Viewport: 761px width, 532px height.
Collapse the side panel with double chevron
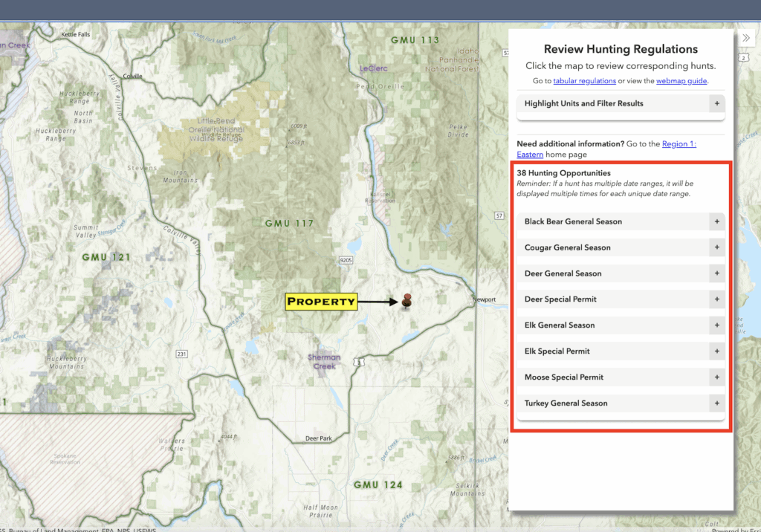pos(746,39)
